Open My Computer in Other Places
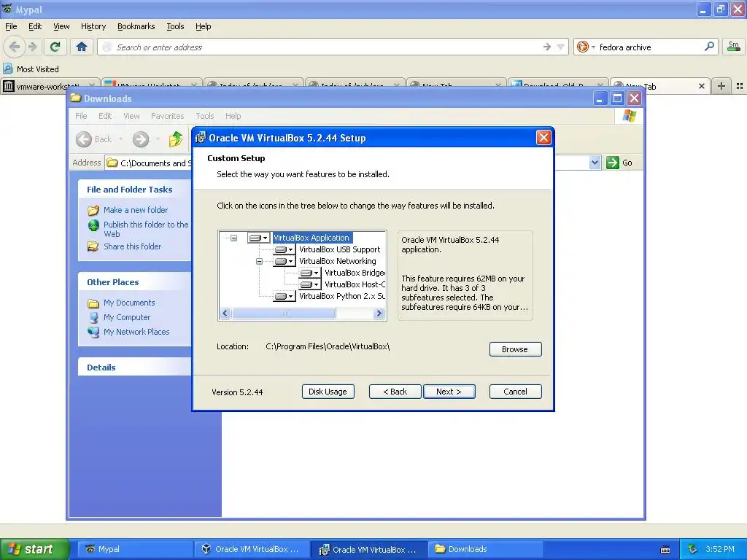This screenshot has width=747, height=560. point(127,317)
